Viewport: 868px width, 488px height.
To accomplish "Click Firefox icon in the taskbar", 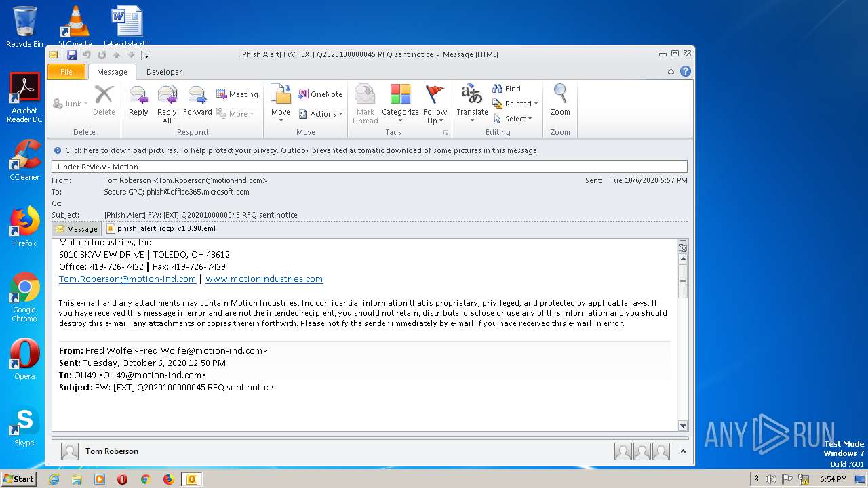I will [168, 479].
